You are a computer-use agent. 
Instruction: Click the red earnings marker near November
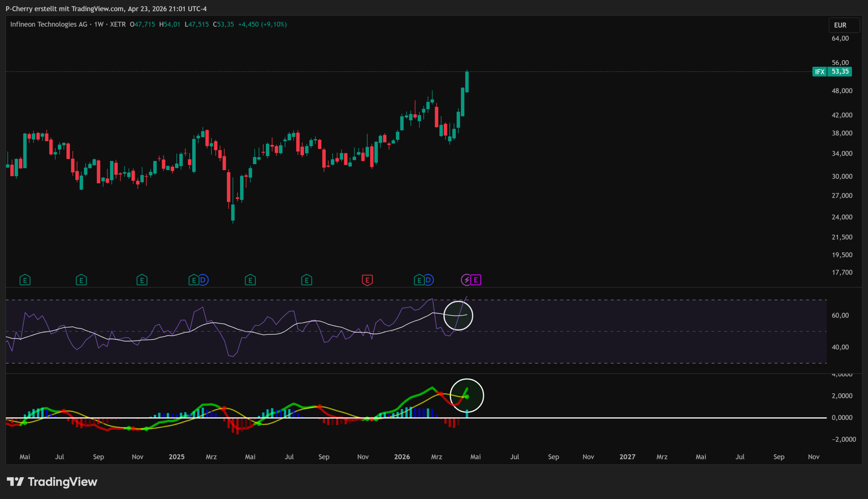point(367,280)
